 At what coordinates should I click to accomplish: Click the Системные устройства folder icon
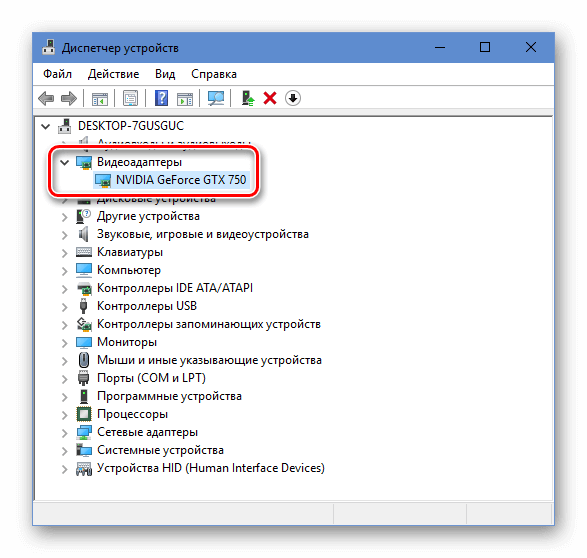(84, 450)
